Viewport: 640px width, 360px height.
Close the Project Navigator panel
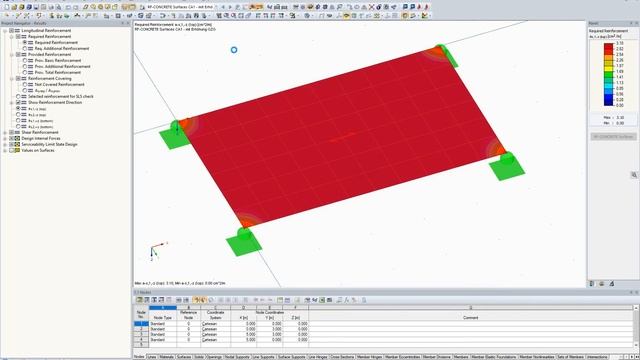pos(128,23)
